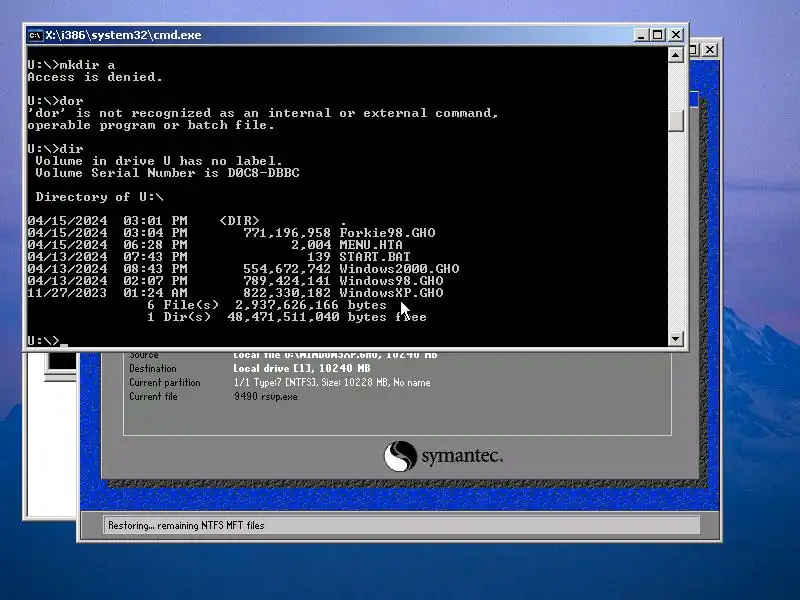Click the cmd scrollbar up arrow

[676, 55]
